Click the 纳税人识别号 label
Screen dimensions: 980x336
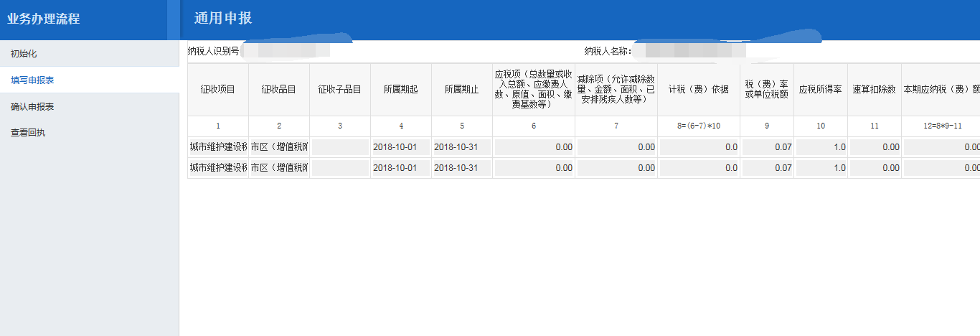coord(213,50)
